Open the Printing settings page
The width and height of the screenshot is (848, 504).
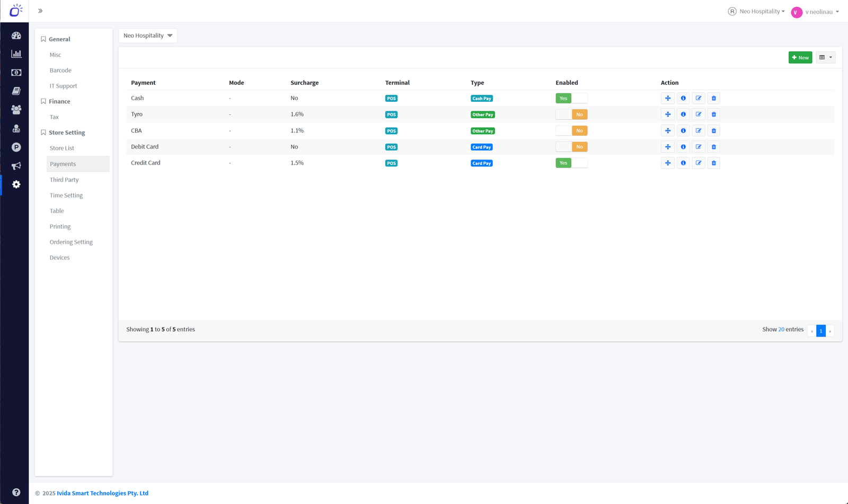[60, 226]
